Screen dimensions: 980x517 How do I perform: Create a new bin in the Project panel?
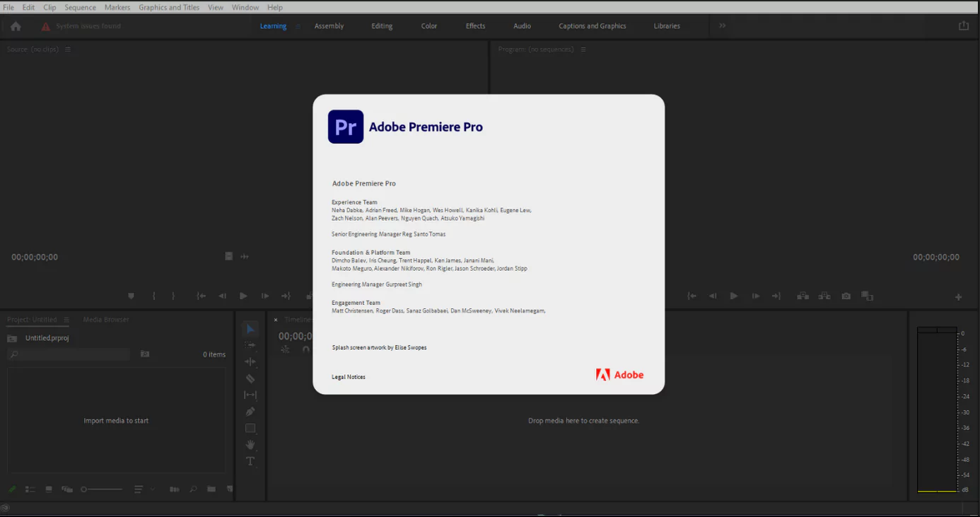tap(211, 488)
